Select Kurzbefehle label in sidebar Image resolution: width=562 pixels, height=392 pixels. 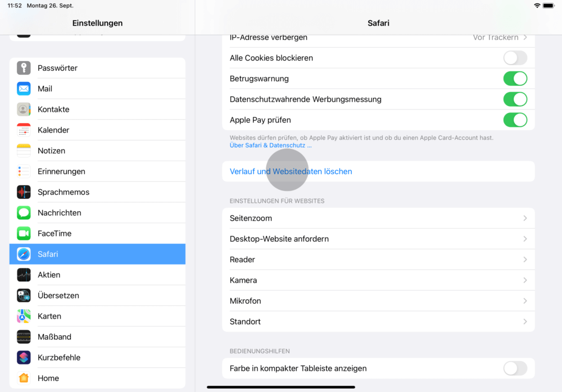(59, 358)
